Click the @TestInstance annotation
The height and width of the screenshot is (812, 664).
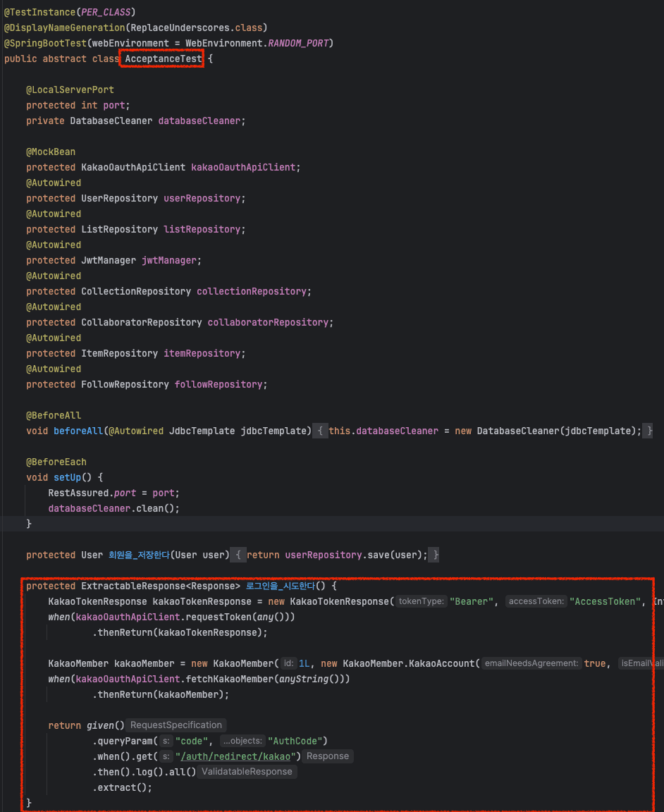[39, 12]
